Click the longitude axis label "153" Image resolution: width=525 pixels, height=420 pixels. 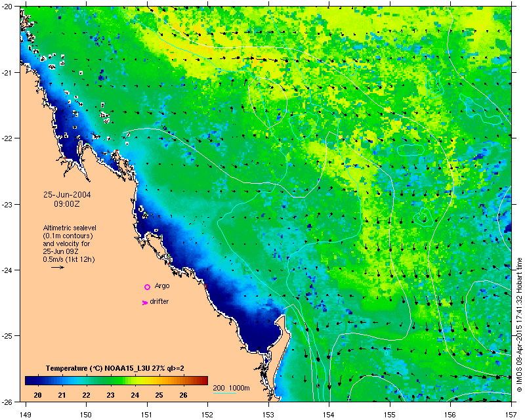268,415
